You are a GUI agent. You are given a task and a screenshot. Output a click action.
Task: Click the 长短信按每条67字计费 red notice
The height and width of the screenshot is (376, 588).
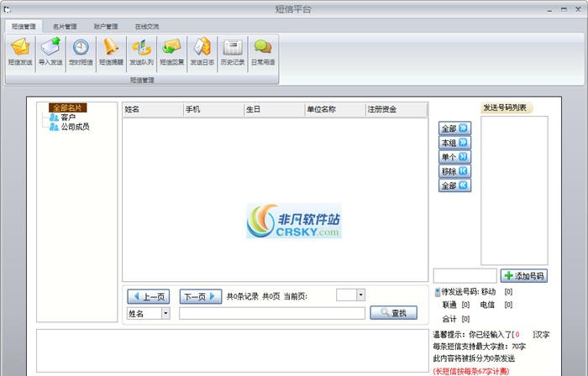pos(471,371)
